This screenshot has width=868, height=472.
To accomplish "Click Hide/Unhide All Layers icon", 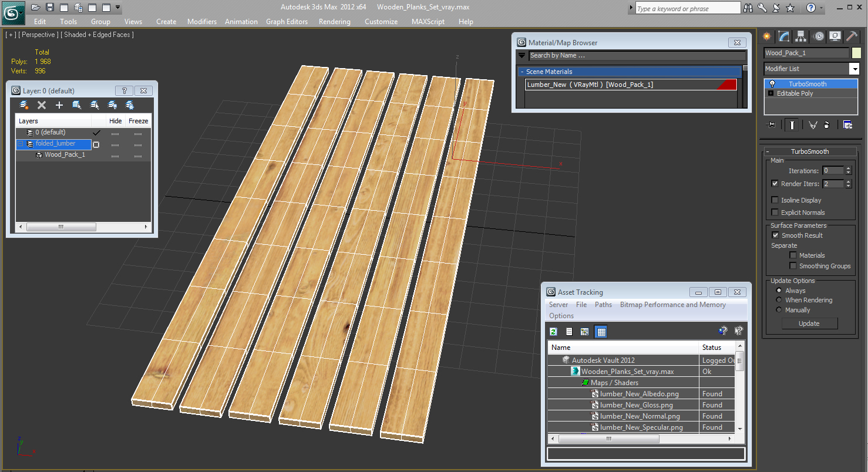I will (112, 105).
